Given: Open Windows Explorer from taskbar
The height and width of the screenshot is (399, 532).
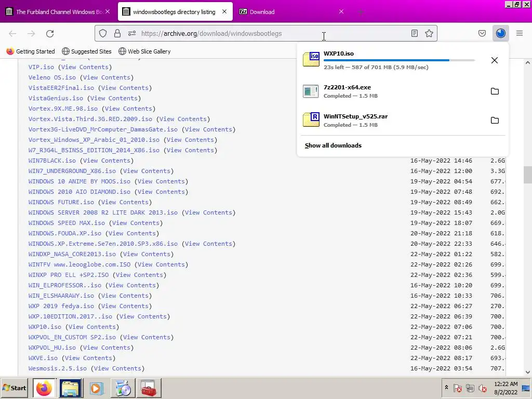Looking at the screenshot, I should (x=71, y=388).
